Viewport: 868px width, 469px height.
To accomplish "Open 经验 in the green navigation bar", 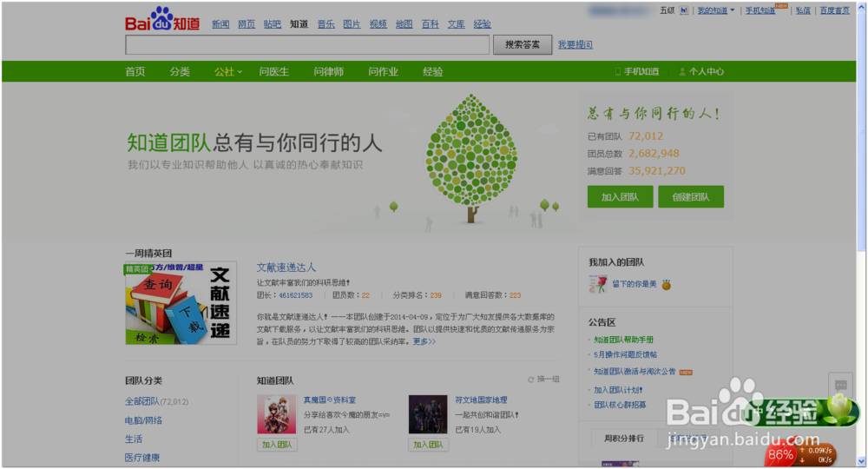I will click(433, 71).
